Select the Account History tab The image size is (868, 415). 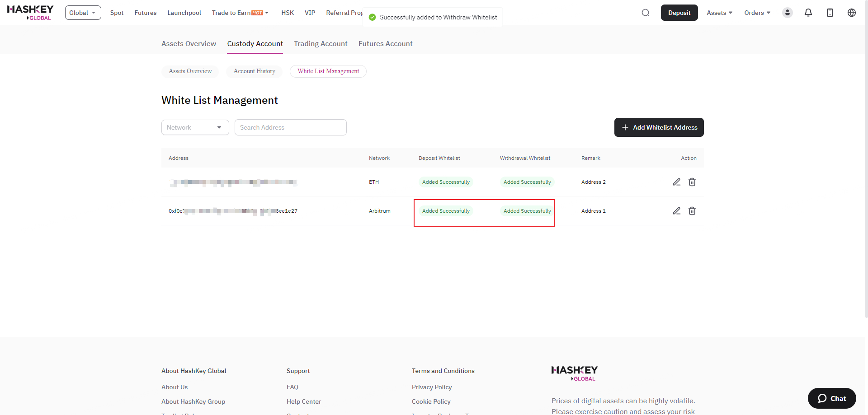[x=254, y=71]
